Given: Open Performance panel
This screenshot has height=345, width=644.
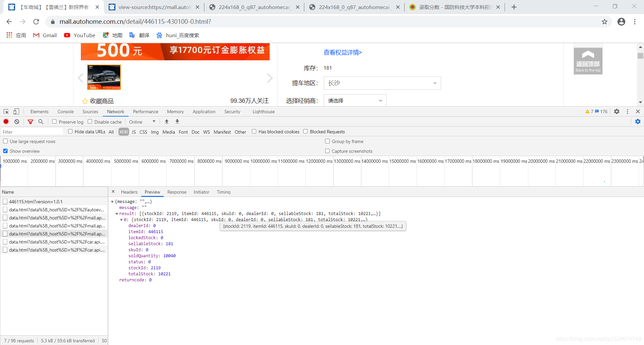Looking at the screenshot, I should [146, 112].
